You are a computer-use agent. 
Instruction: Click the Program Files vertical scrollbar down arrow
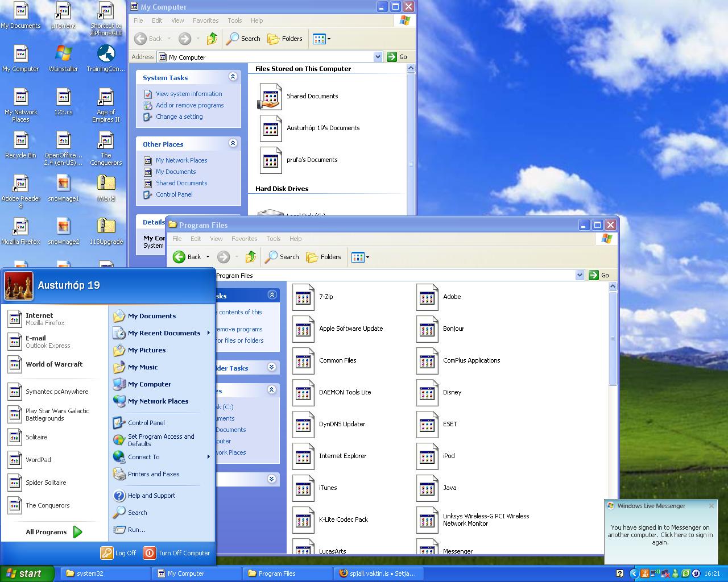613,550
